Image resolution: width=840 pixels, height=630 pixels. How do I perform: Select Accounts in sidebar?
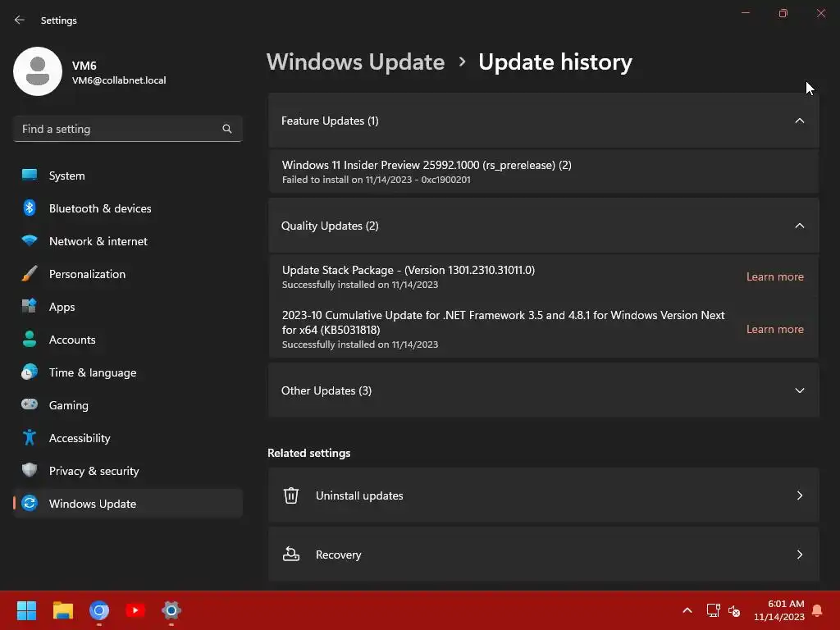(128, 340)
